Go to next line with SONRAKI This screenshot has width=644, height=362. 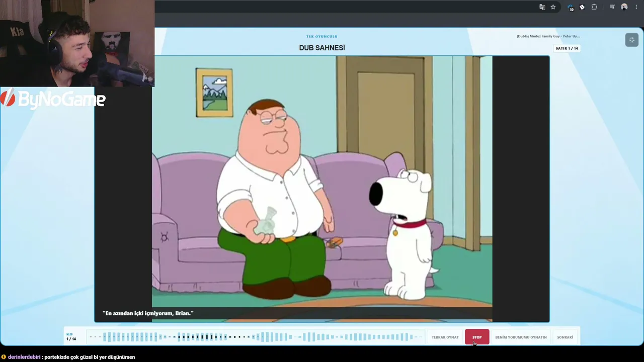[565, 337]
